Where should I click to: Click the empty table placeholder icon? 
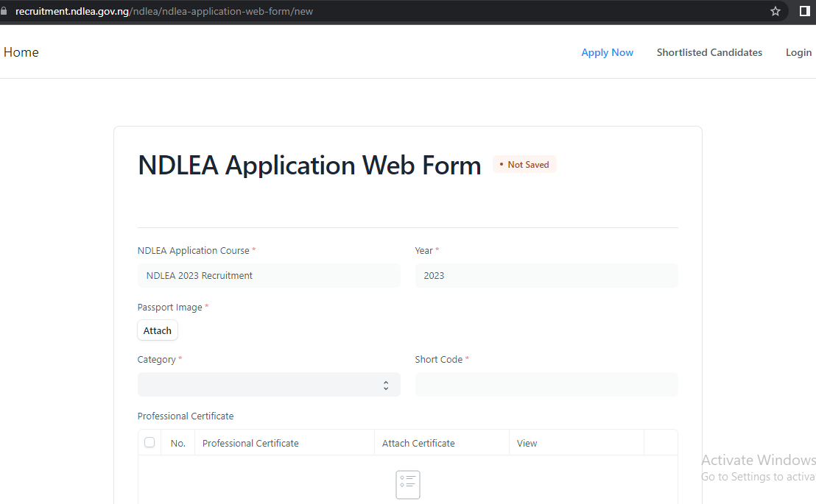coord(408,484)
